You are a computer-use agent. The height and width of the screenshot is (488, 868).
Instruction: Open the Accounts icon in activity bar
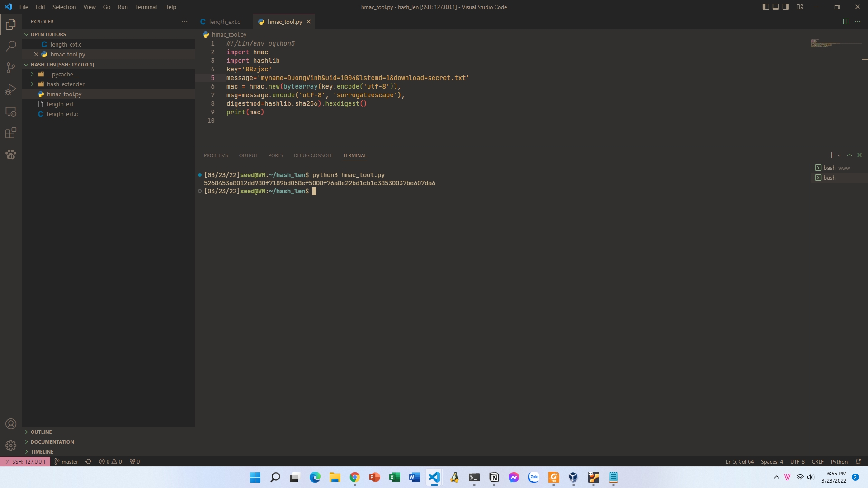11,424
